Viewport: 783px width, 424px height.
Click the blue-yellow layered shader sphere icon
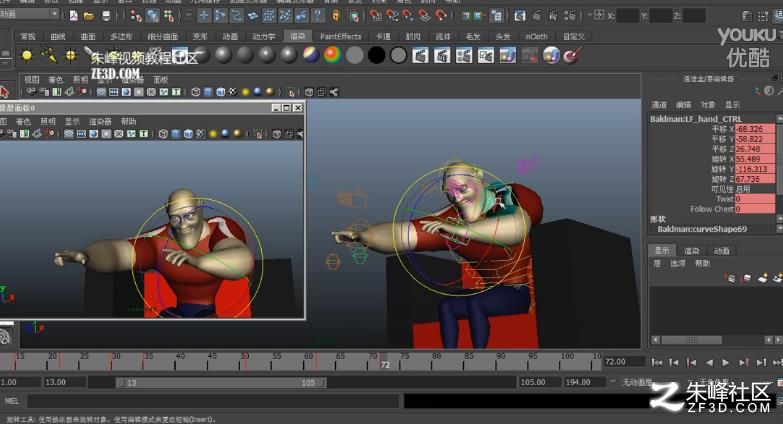point(311,55)
